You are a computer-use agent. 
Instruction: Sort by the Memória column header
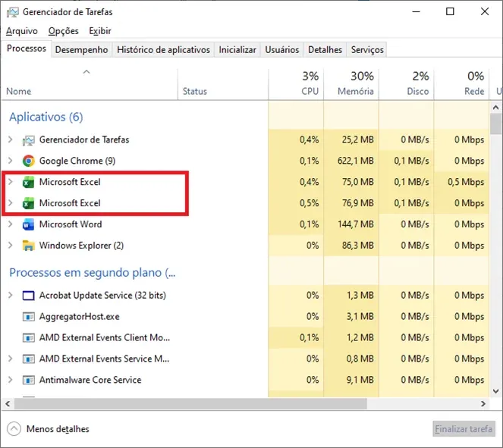coord(351,85)
